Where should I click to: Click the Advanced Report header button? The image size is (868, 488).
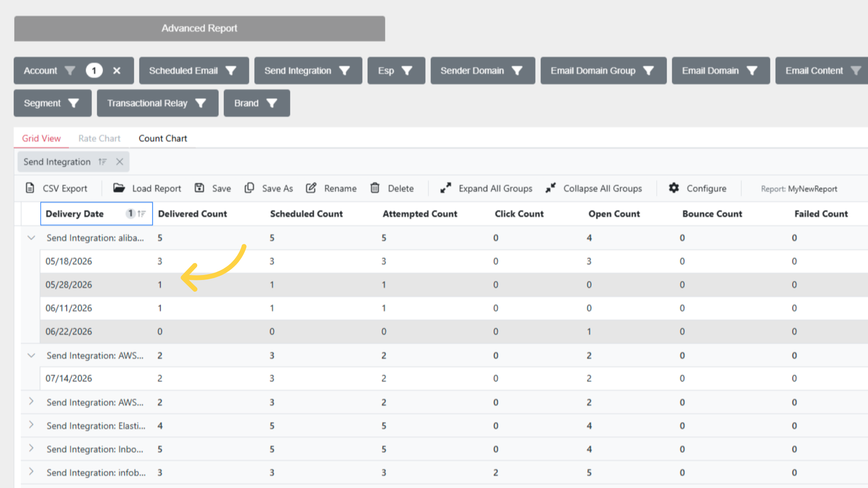(x=199, y=28)
